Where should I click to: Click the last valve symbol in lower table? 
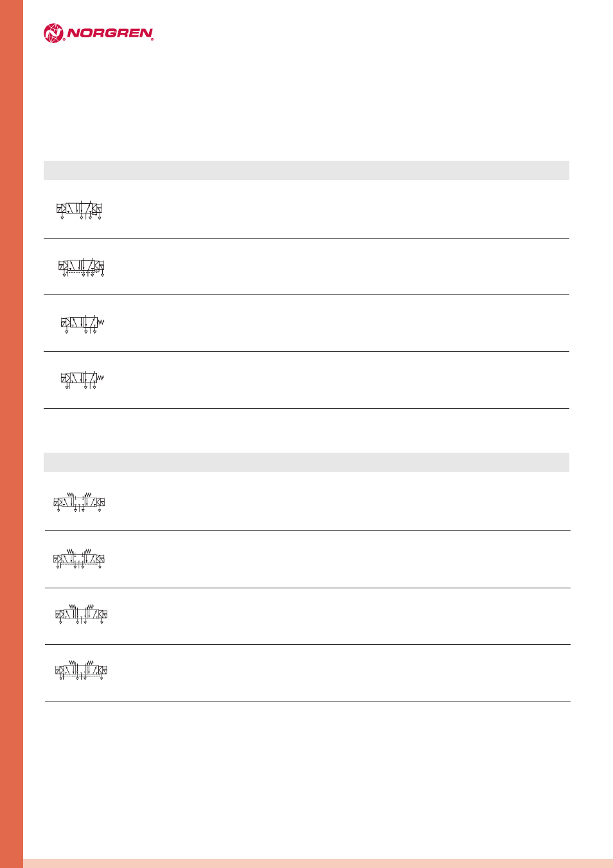point(82,671)
